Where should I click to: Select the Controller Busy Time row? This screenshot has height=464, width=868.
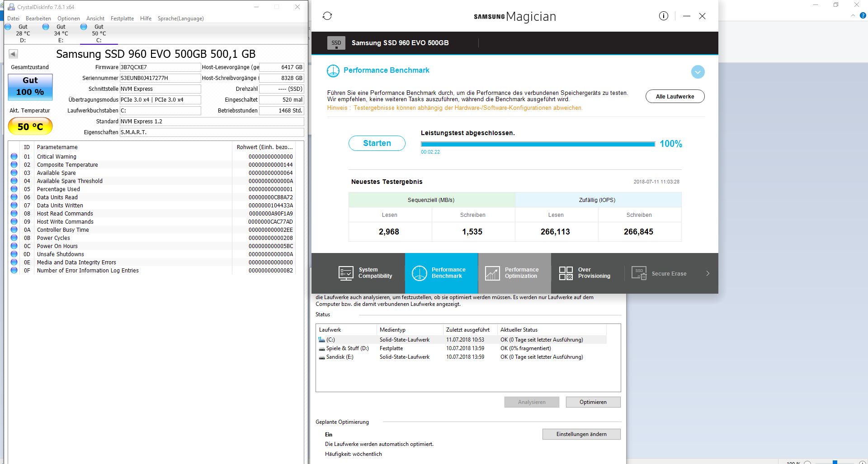pos(152,230)
